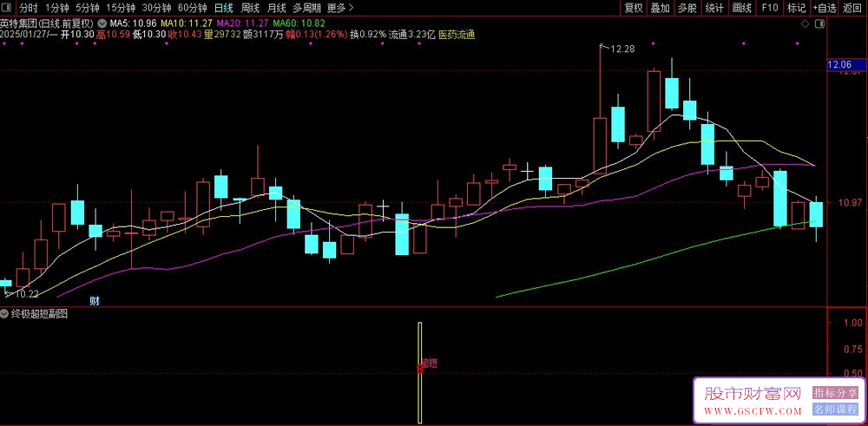Click the 1.00 subchart axis label
This screenshot has width=868, height=426.
[x=852, y=323]
